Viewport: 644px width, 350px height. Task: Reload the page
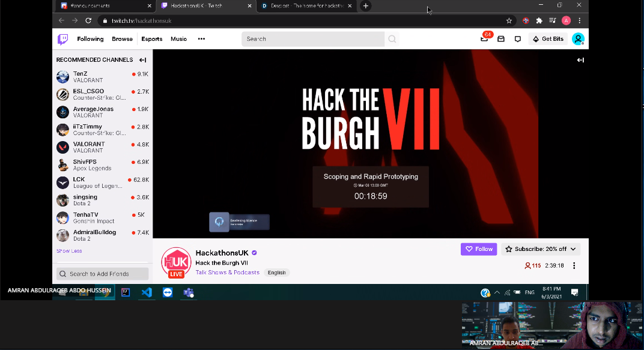[88, 20]
